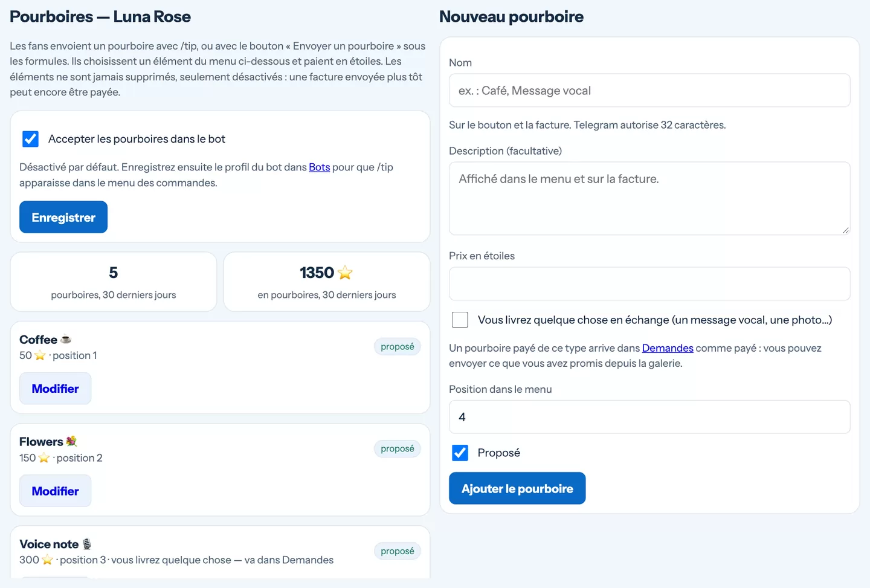Click the 'Nouveau pourboire' heading
The height and width of the screenshot is (588, 870).
[x=512, y=17]
